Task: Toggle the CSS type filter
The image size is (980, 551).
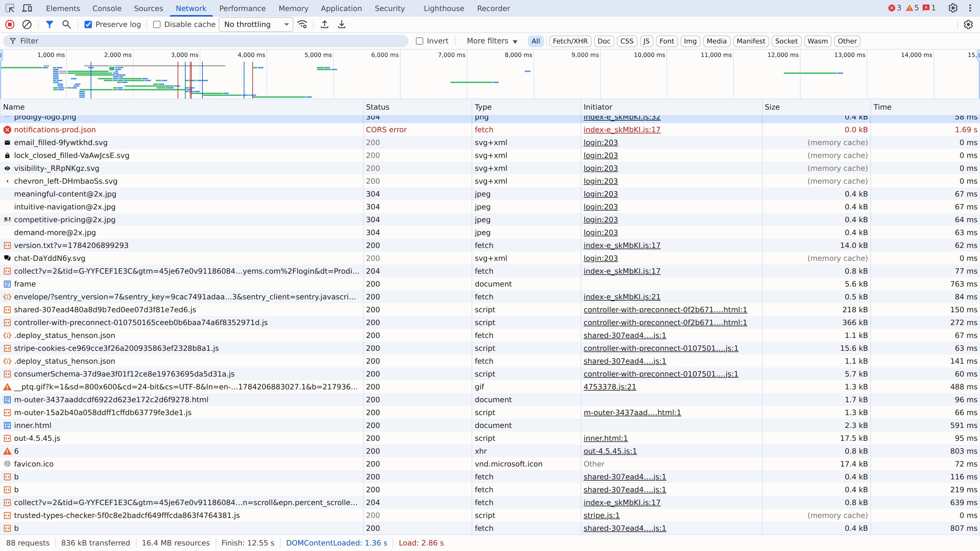Action: pos(627,41)
